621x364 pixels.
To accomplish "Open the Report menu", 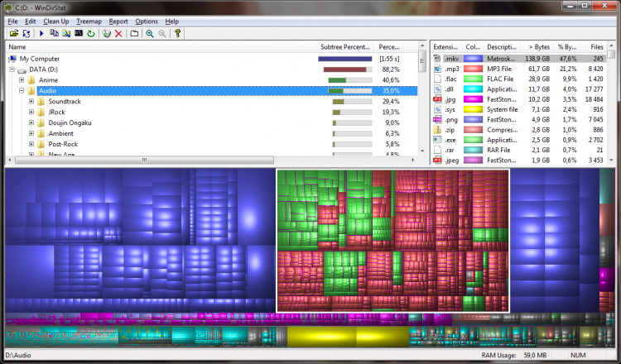I will (118, 22).
